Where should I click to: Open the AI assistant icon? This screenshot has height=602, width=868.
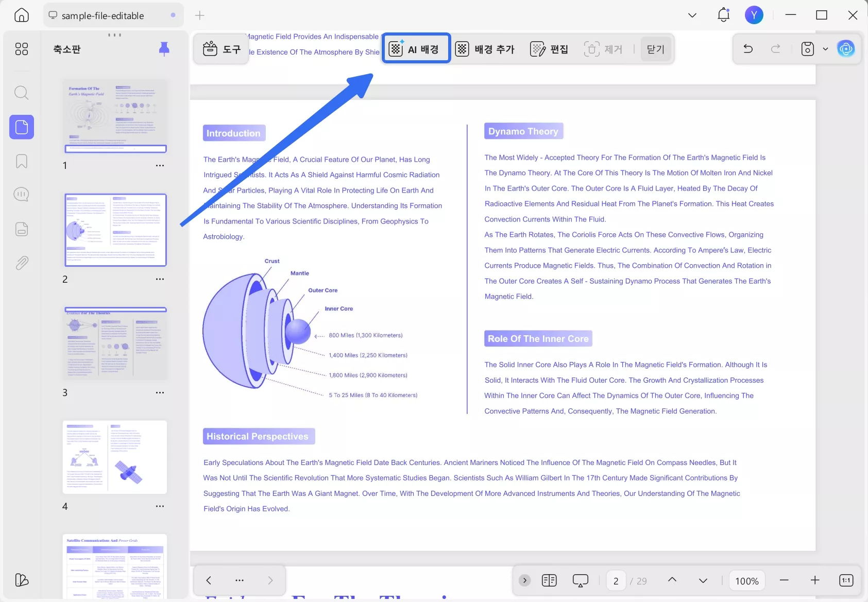(x=846, y=49)
